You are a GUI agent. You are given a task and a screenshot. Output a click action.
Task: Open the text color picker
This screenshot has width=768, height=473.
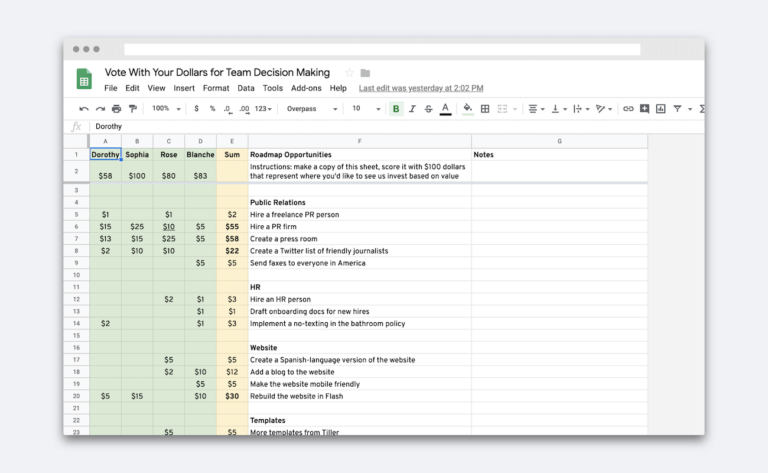445,109
